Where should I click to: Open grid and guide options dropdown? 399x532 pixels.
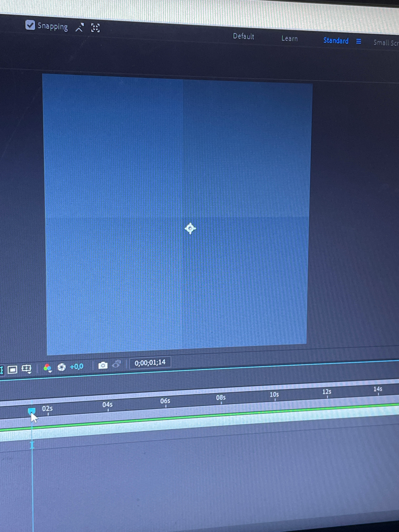click(x=27, y=369)
